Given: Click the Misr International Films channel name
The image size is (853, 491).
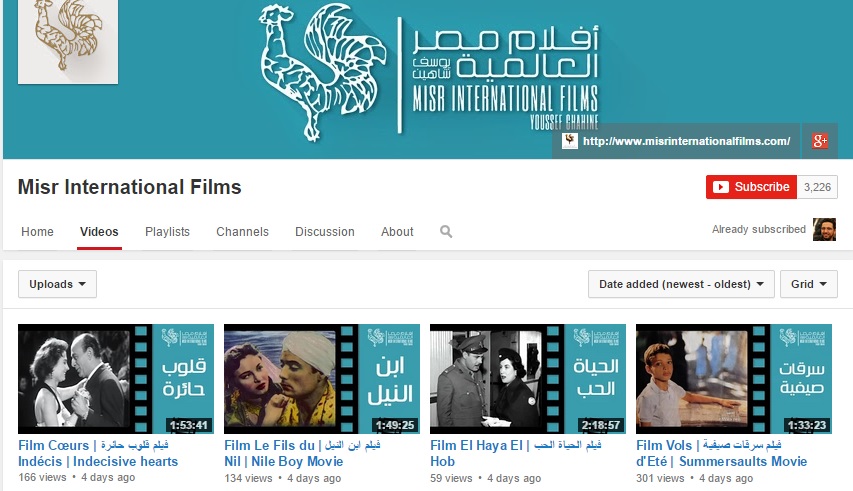Looking at the screenshot, I should (129, 187).
